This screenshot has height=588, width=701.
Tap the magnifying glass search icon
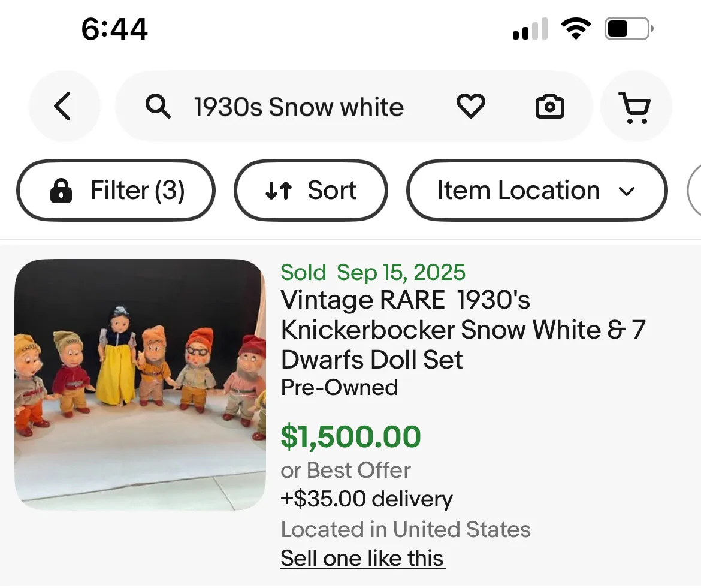click(158, 107)
